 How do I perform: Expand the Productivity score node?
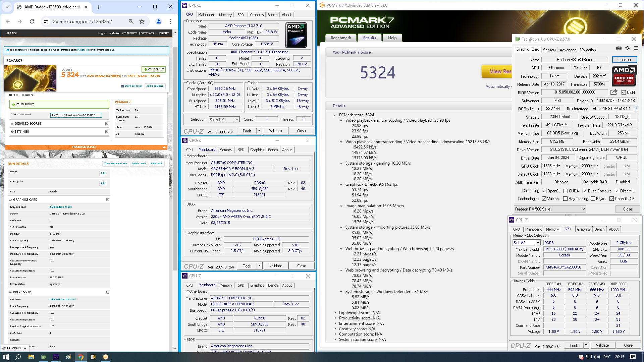click(x=335, y=318)
